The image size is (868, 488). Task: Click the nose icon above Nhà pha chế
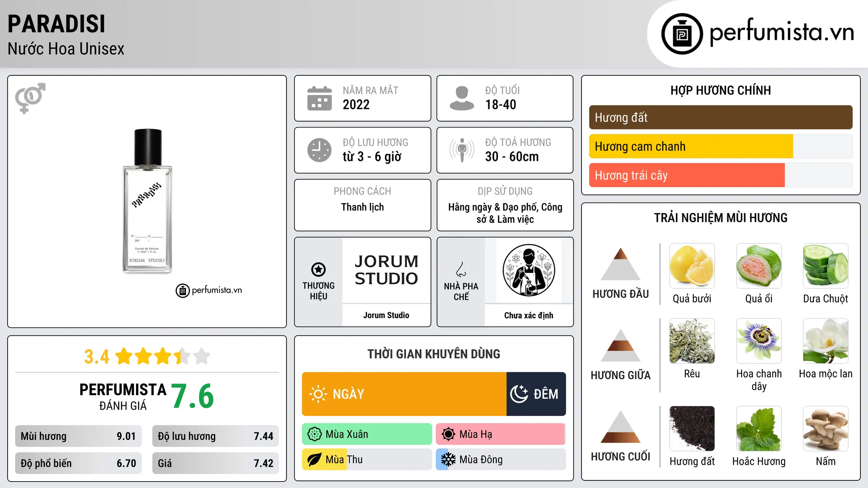[461, 269]
